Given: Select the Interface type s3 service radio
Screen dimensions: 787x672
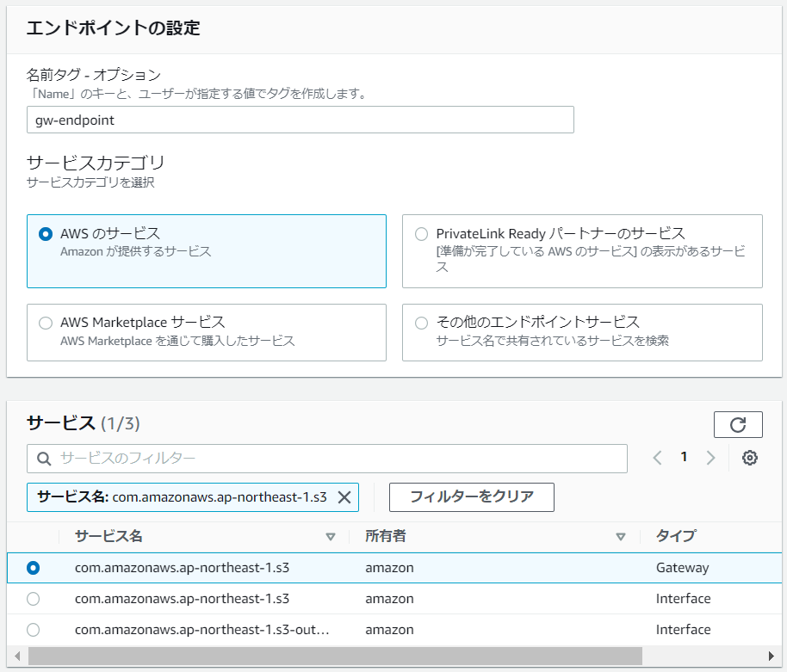Looking at the screenshot, I should pos(33,599).
